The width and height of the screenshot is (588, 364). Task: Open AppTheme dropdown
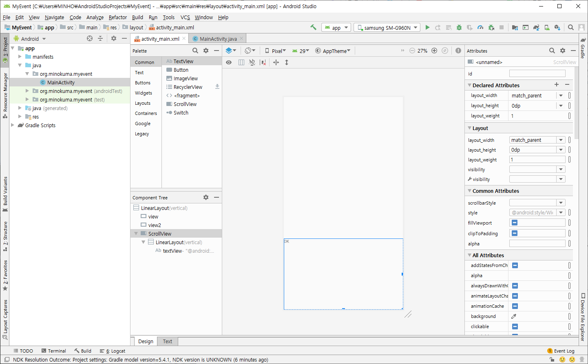(333, 51)
